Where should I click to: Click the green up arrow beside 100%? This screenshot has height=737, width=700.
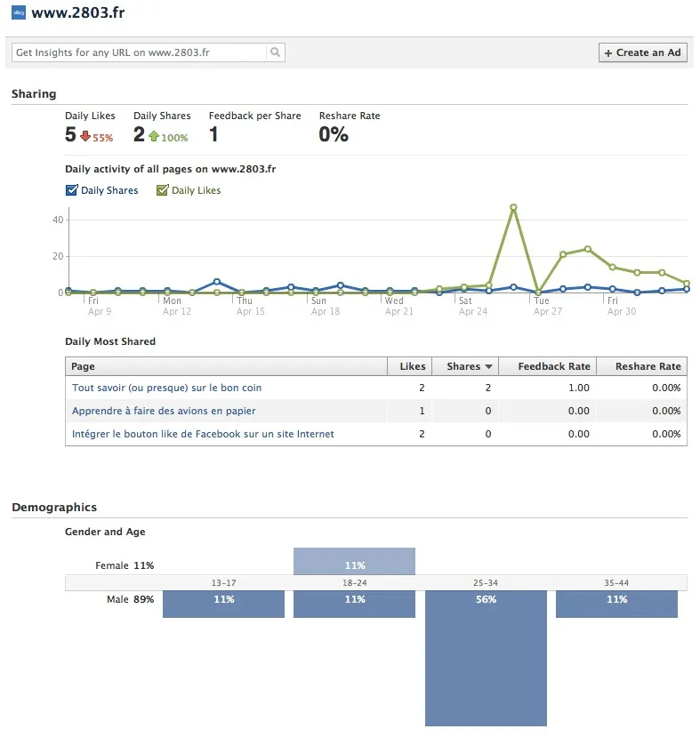154,136
